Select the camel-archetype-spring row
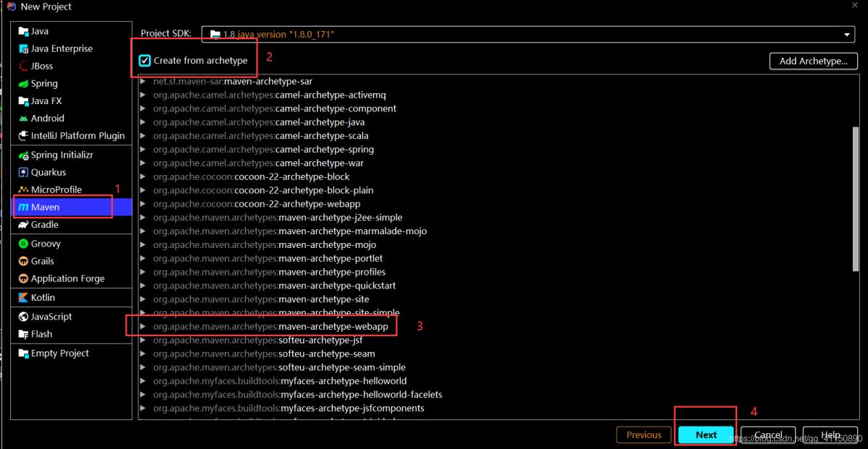868x449 pixels. click(x=496, y=150)
